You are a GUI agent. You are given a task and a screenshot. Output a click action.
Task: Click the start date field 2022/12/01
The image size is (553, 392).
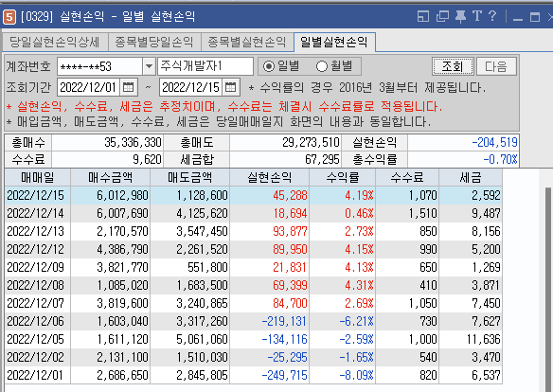coord(88,87)
